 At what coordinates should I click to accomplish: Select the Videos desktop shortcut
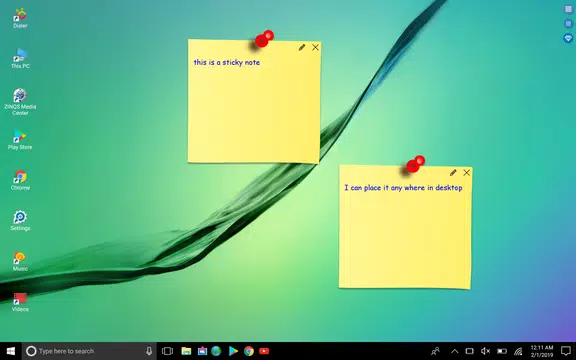click(20, 302)
